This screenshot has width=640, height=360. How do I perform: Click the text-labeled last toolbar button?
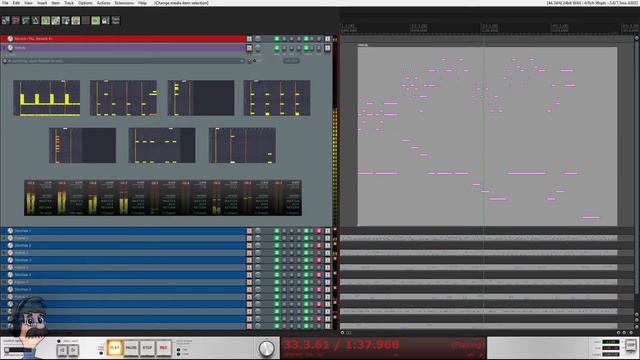click(116, 20)
